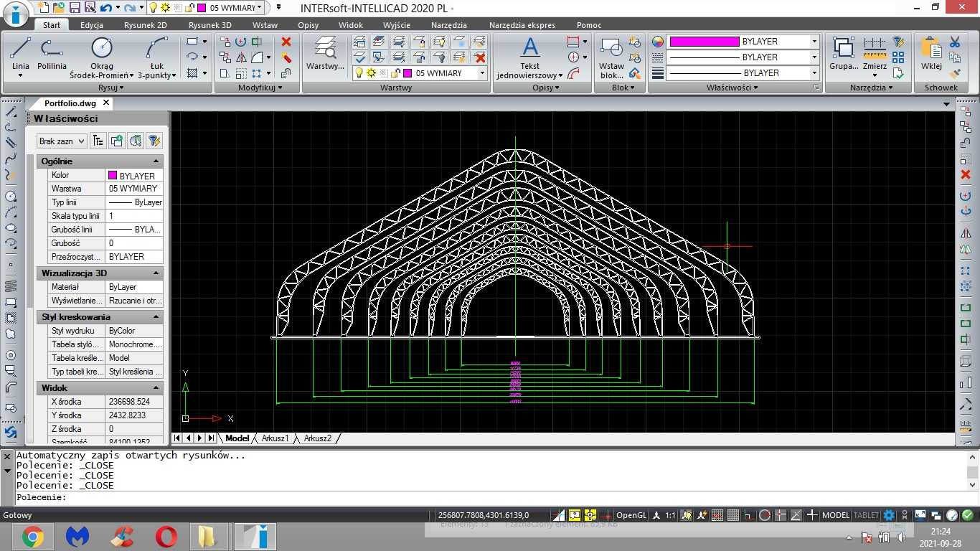Expand the Brak zazn selection dropdown
Image resolution: width=980 pixels, height=551 pixels.
click(62, 141)
